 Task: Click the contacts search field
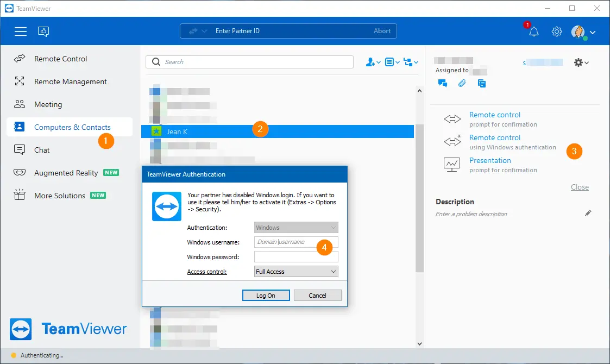point(249,62)
